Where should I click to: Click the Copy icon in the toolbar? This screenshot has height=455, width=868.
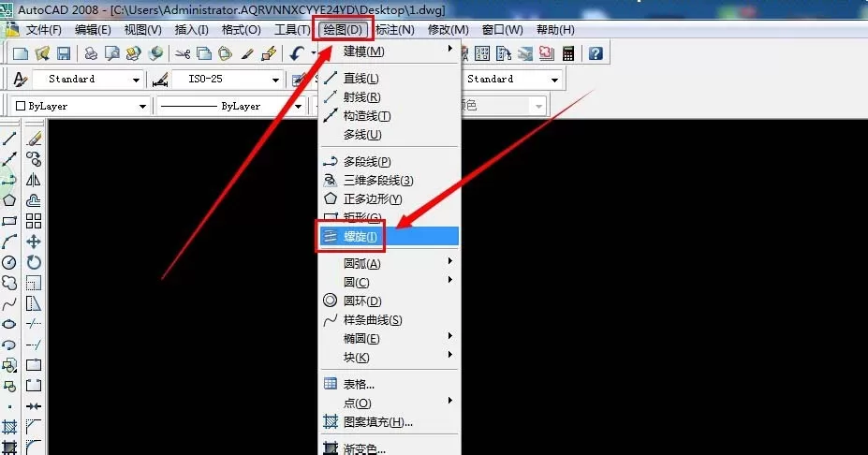(204, 53)
